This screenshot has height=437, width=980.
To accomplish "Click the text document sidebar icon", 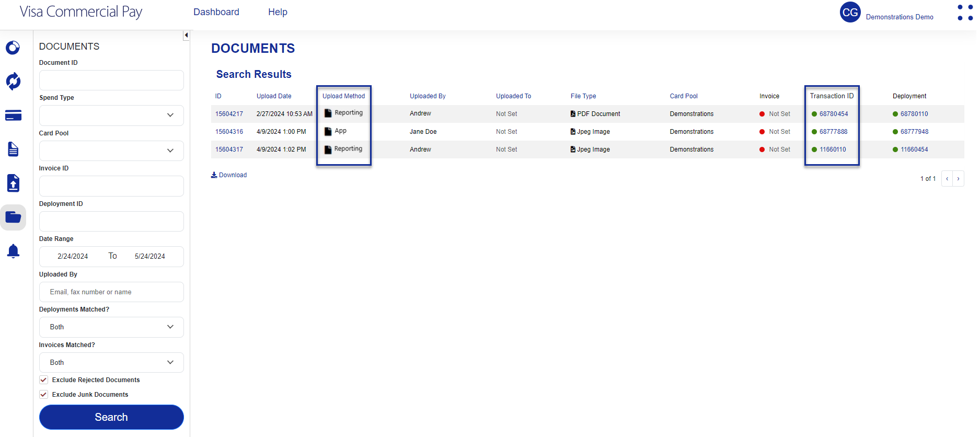I will click(13, 149).
